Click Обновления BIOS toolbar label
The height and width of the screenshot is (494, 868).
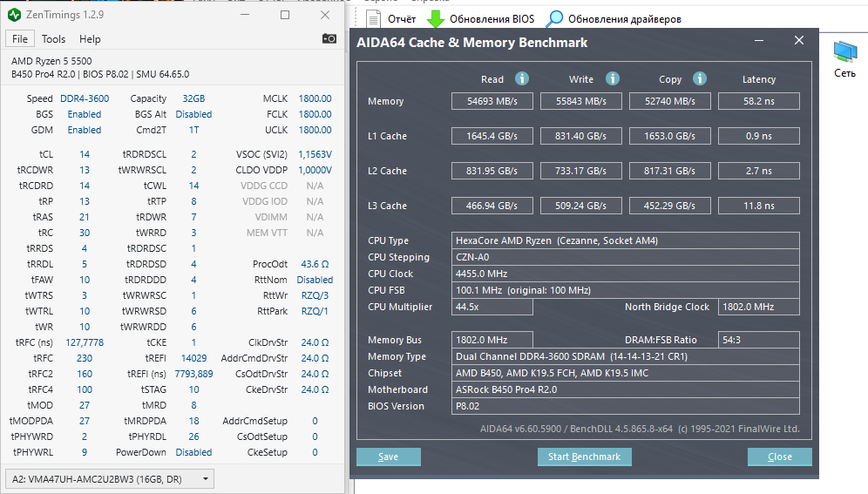coord(492,19)
